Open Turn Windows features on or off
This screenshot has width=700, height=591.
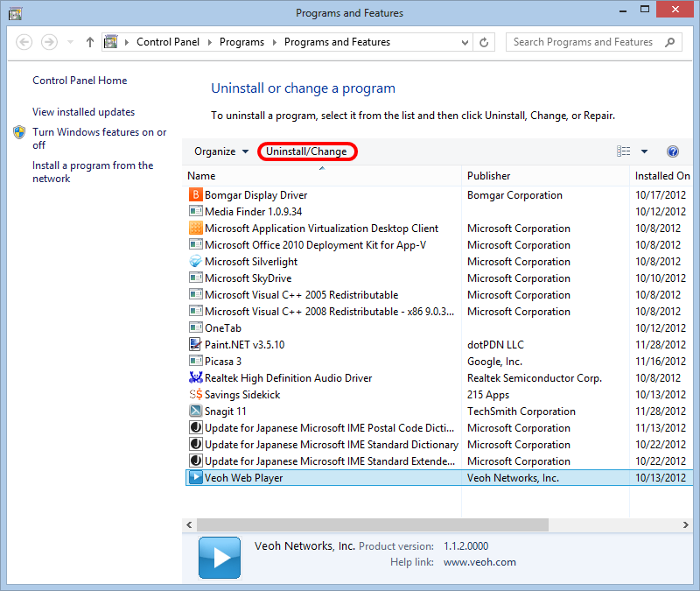(x=99, y=138)
